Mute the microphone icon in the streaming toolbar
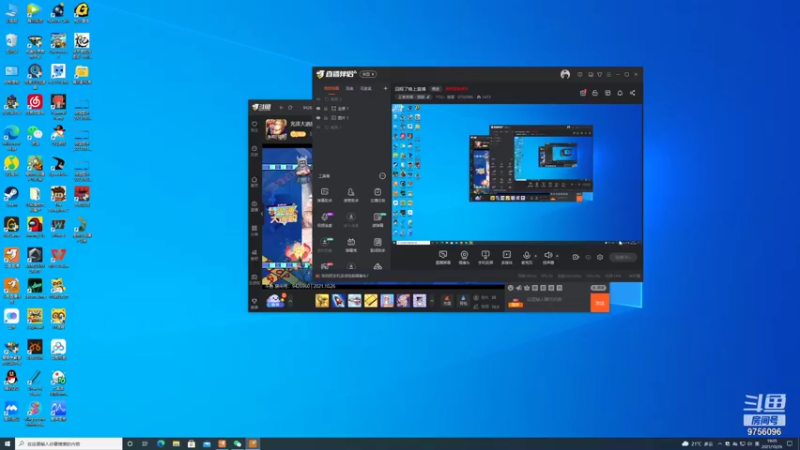Image resolution: width=800 pixels, height=450 pixels. pos(527,255)
